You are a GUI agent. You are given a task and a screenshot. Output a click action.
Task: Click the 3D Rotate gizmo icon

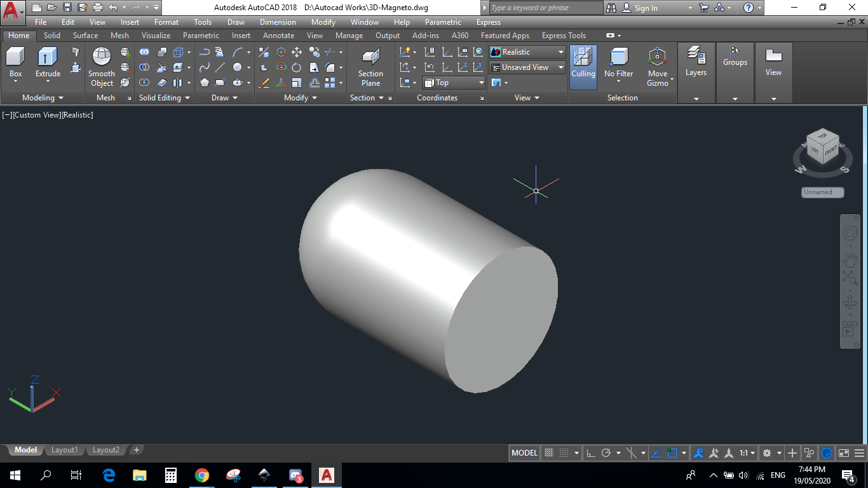tap(281, 67)
